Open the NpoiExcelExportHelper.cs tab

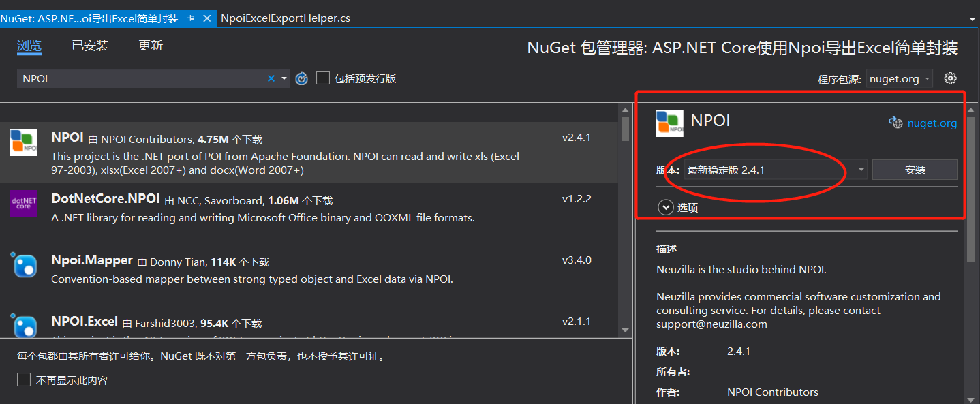[x=285, y=18]
